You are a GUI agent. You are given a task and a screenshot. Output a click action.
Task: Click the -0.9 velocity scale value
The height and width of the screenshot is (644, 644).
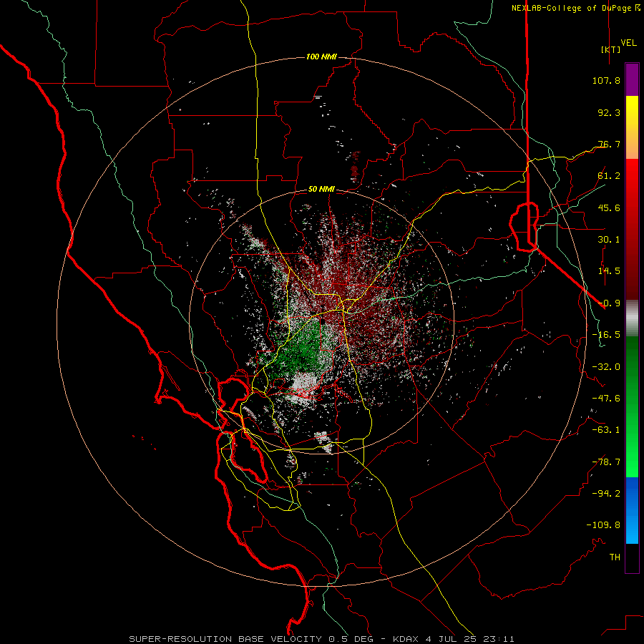(x=609, y=303)
